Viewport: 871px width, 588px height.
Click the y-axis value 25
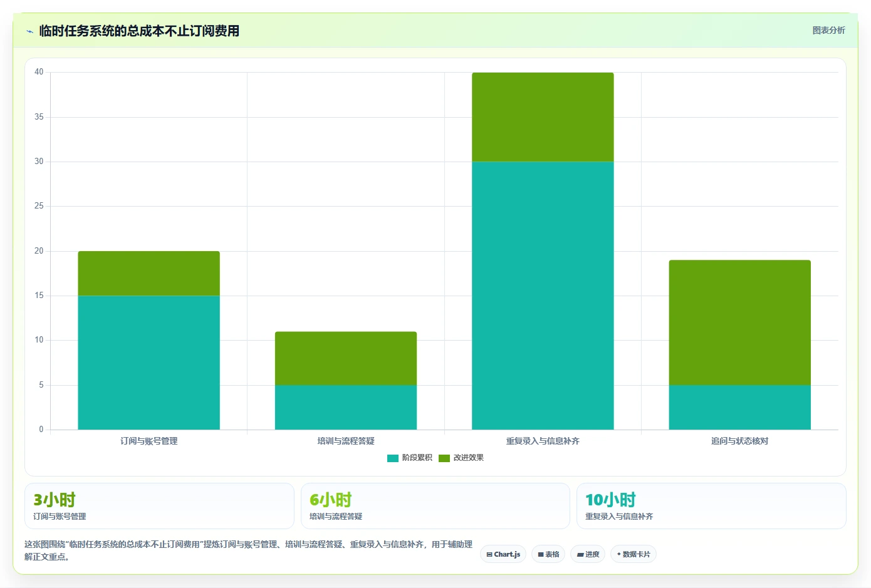[39, 206]
